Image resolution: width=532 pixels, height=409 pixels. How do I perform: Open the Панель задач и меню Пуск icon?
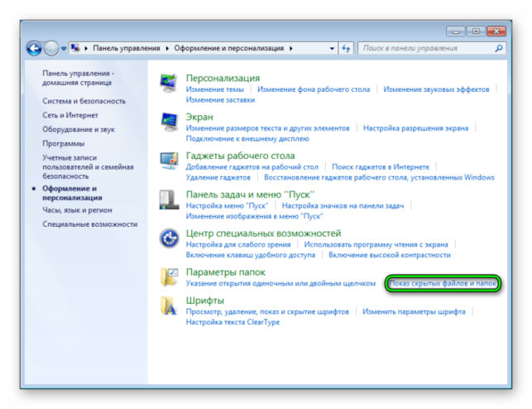[169, 200]
